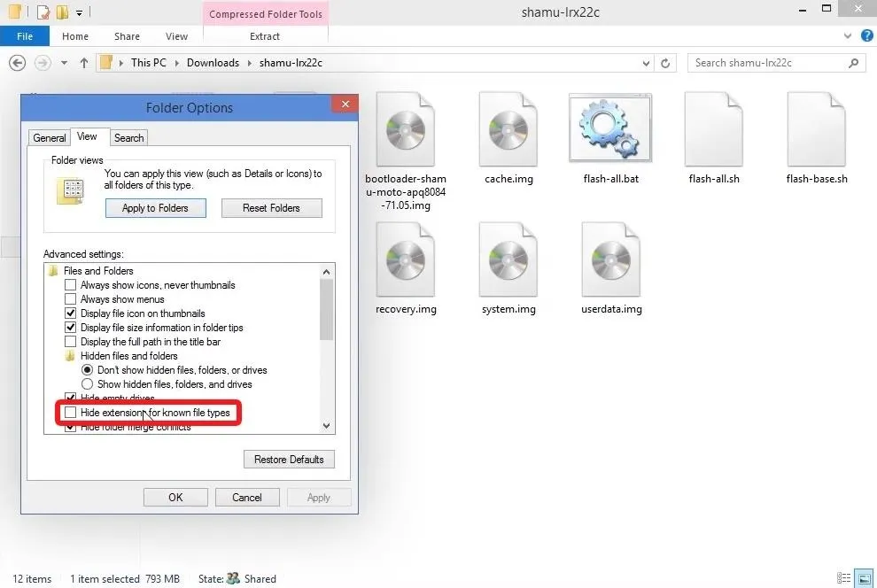
Task: Enable Always show icons, never thumbnails
Action: tap(71, 285)
